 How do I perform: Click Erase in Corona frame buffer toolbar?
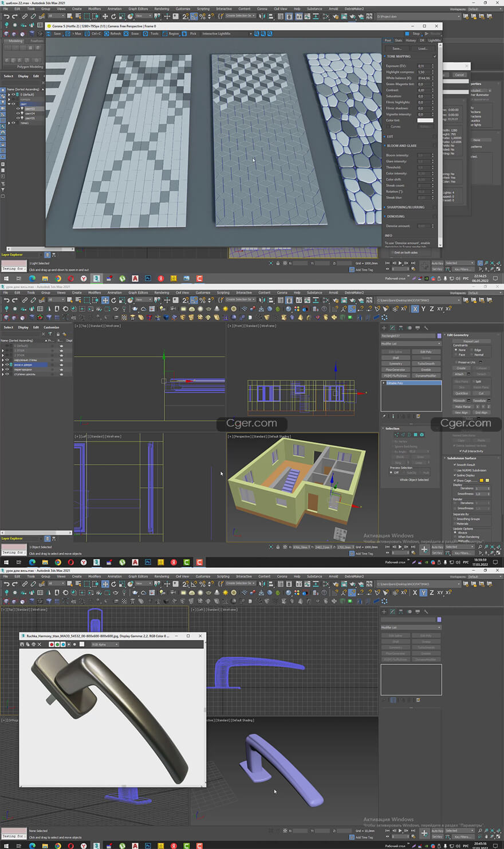[x=133, y=33]
